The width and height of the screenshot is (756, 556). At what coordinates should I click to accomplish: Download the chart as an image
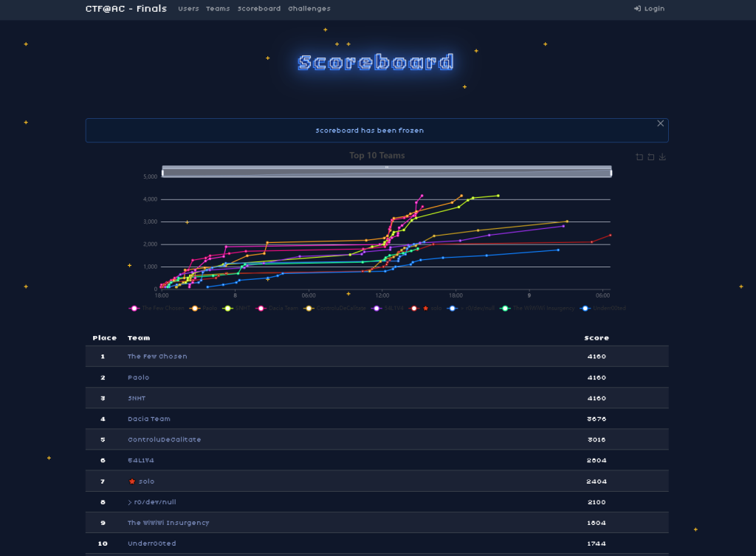coord(662,157)
